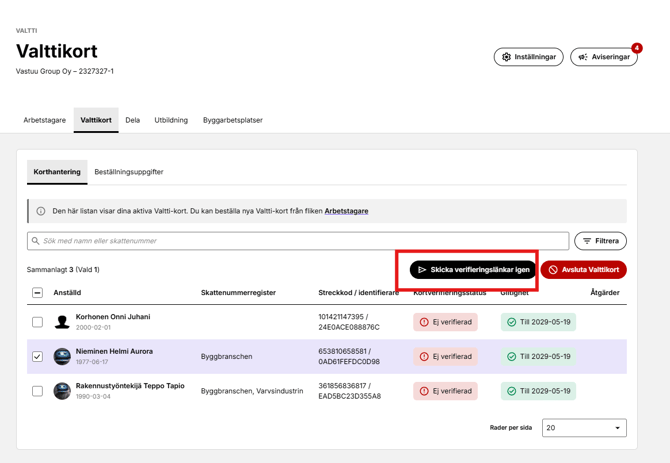Click Ej verifierad badge in Korhonen row
Image resolution: width=670 pixels, height=463 pixels.
pyautogui.click(x=445, y=322)
